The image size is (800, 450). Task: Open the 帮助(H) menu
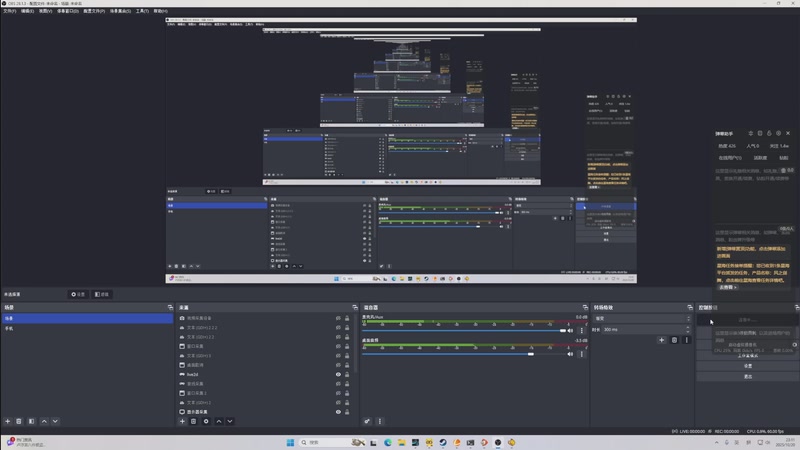160,11
